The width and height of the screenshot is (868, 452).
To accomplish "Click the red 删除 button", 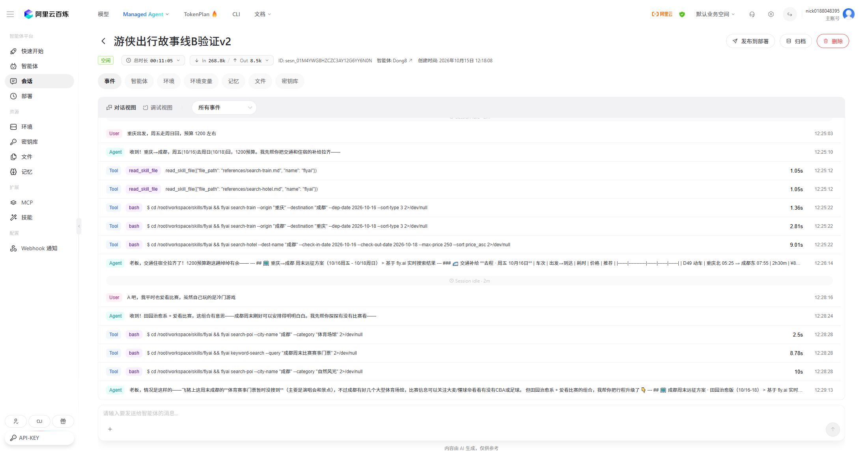I will 833,41.
